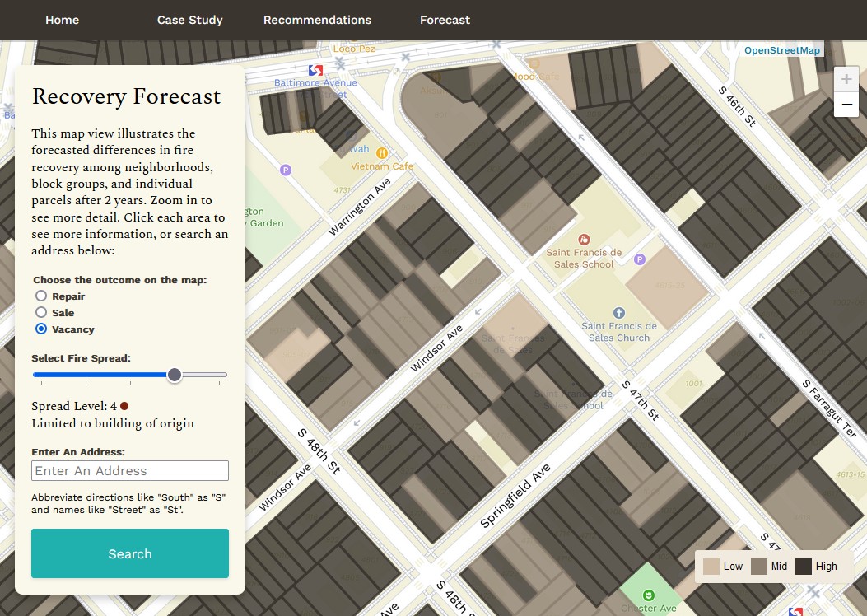Click the Saint Francis de Sales Church label
867x616 pixels.
point(619,332)
